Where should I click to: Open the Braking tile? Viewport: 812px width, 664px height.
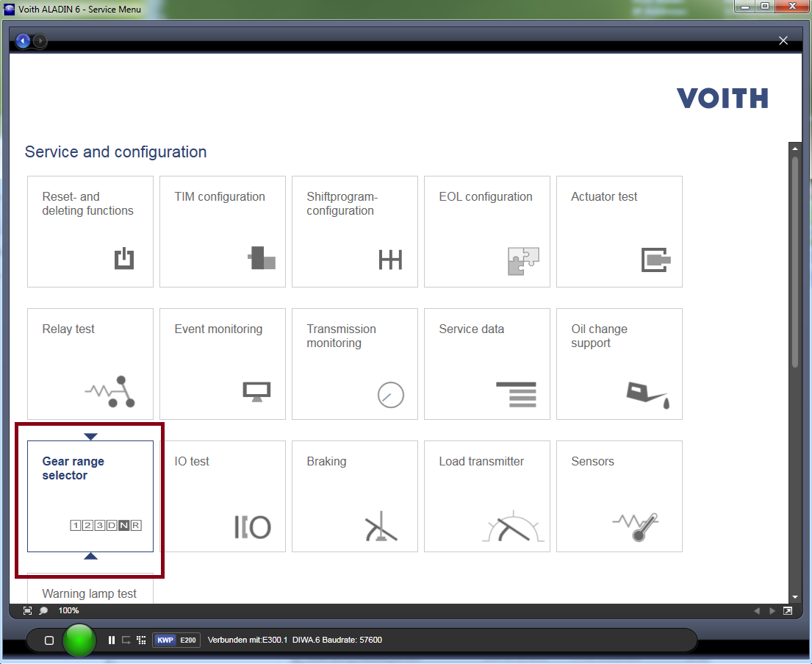coord(355,496)
